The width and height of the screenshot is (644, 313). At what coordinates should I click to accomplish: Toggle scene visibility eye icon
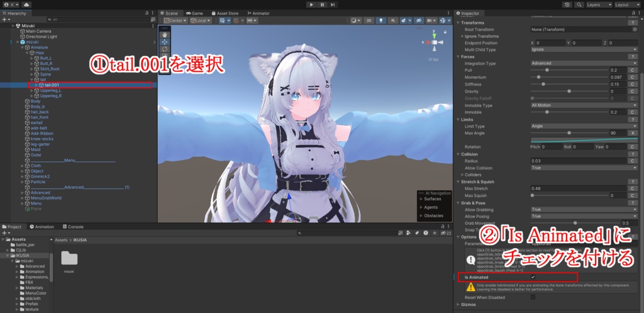coord(419,21)
